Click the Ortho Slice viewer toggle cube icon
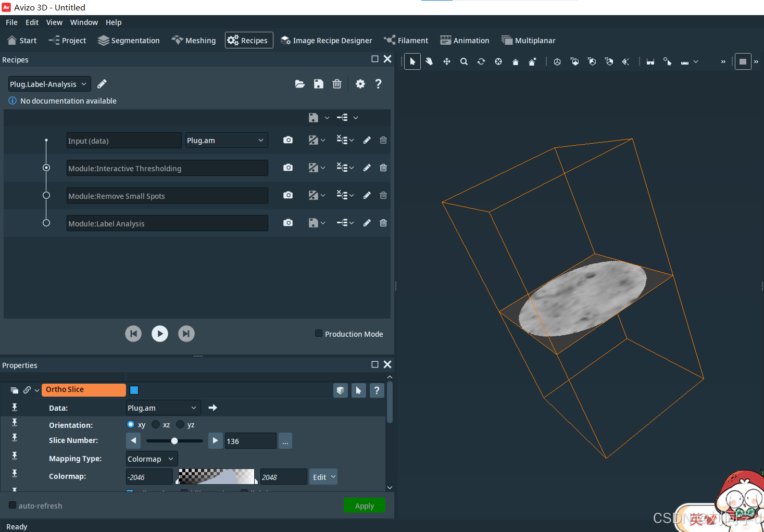 click(341, 390)
